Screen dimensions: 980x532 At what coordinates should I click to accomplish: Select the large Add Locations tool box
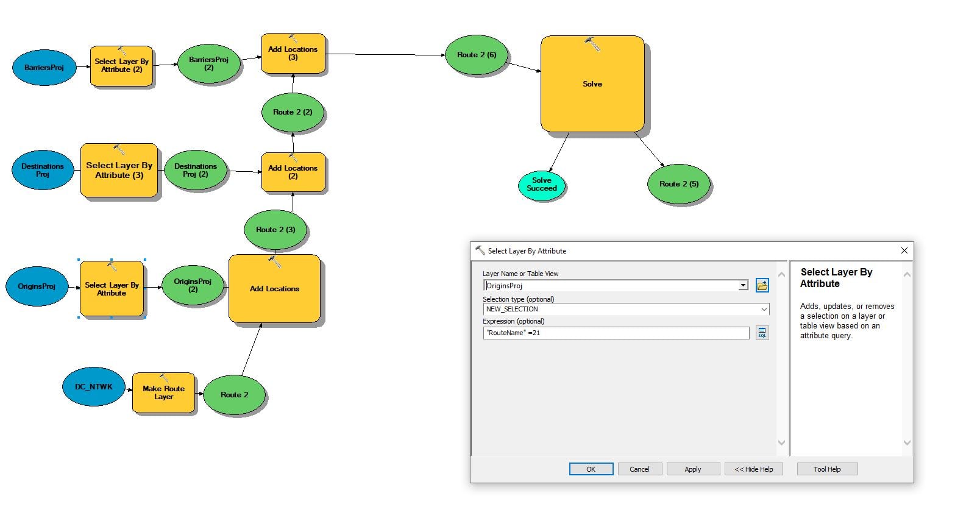click(275, 289)
